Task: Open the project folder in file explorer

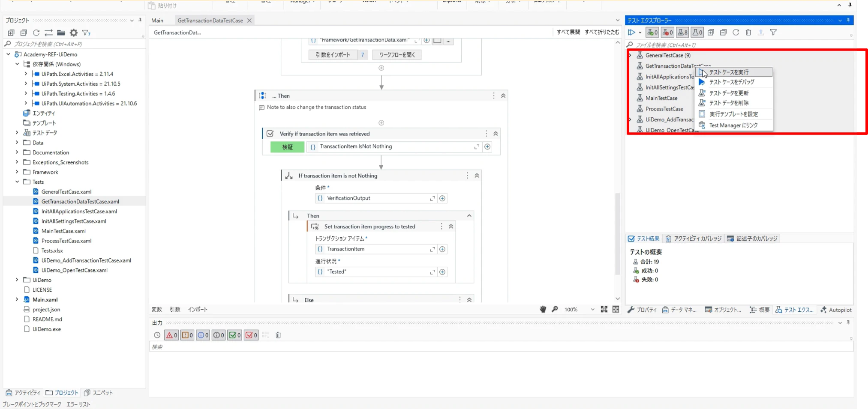Action: (61, 33)
